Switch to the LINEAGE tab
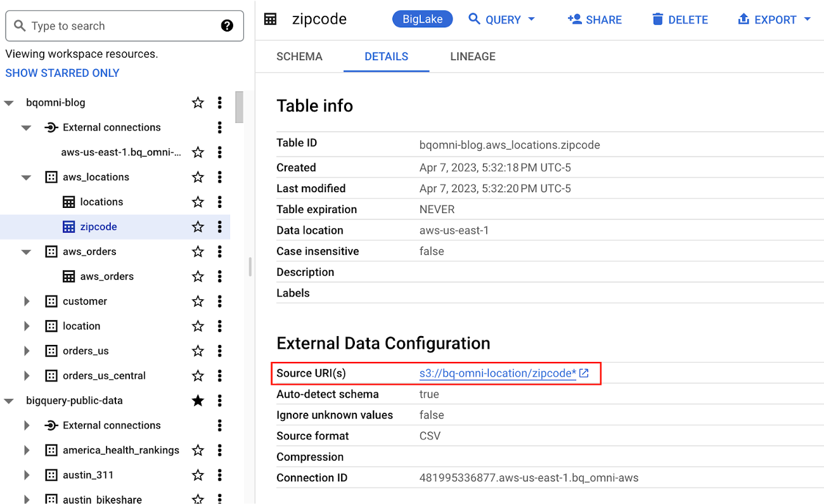Screen dimensions: 824x504 point(473,56)
